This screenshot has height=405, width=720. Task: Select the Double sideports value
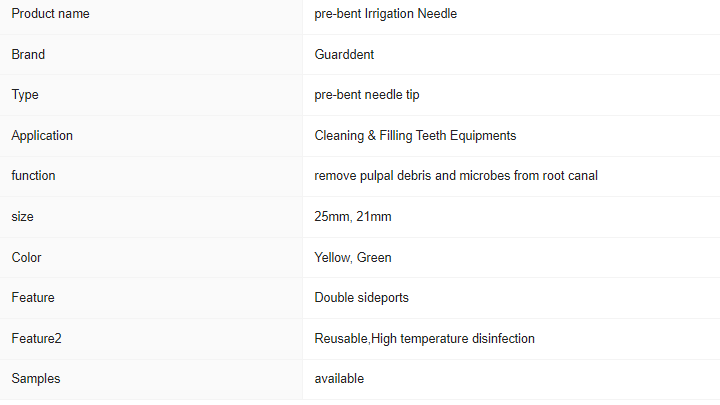click(x=361, y=298)
